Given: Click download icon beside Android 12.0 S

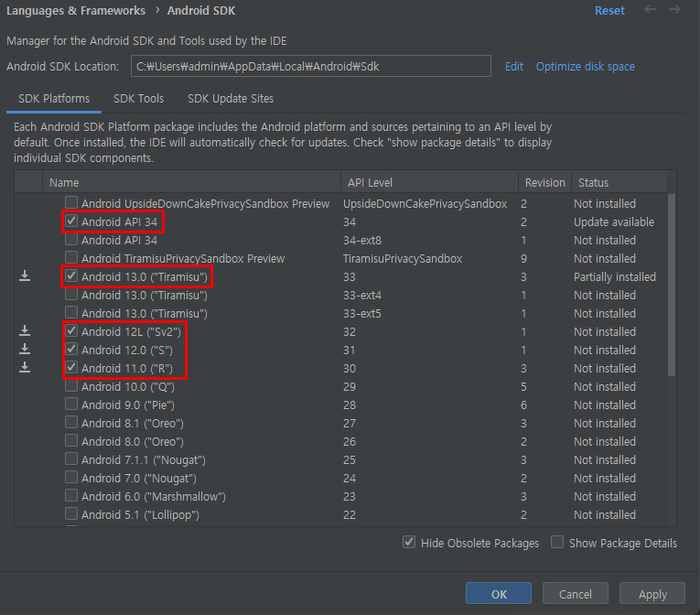Looking at the screenshot, I should (25, 350).
